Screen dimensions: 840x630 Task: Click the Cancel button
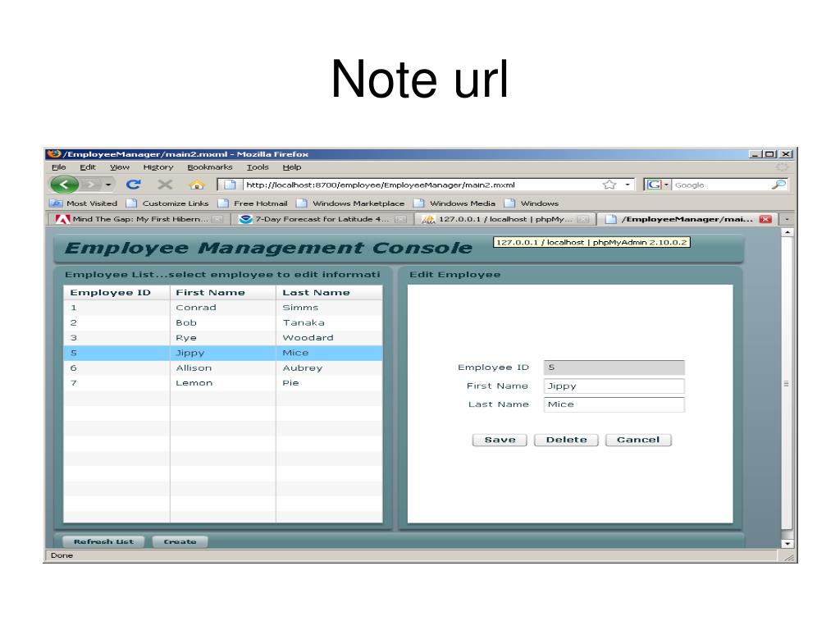pyautogui.click(x=638, y=440)
